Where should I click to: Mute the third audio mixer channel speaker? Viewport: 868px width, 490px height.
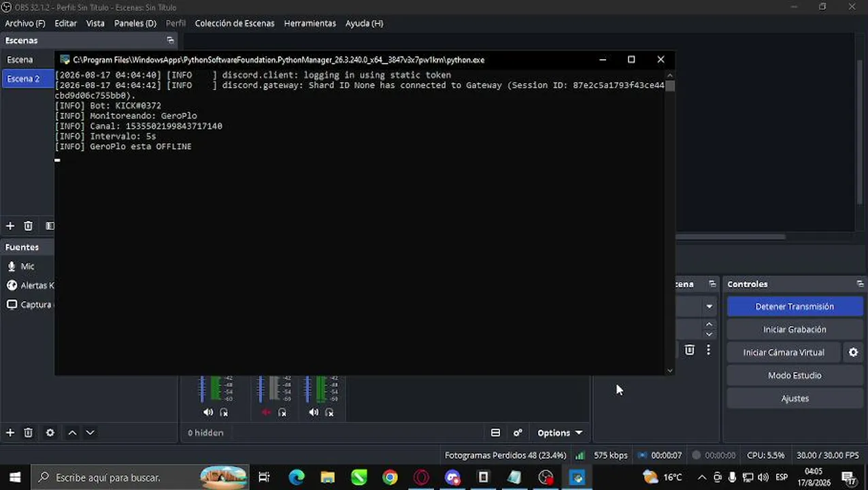point(314,412)
